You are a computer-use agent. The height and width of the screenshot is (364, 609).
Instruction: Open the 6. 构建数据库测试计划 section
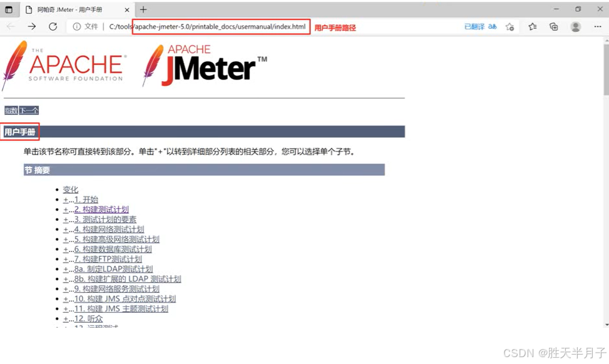[x=113, y=249]
